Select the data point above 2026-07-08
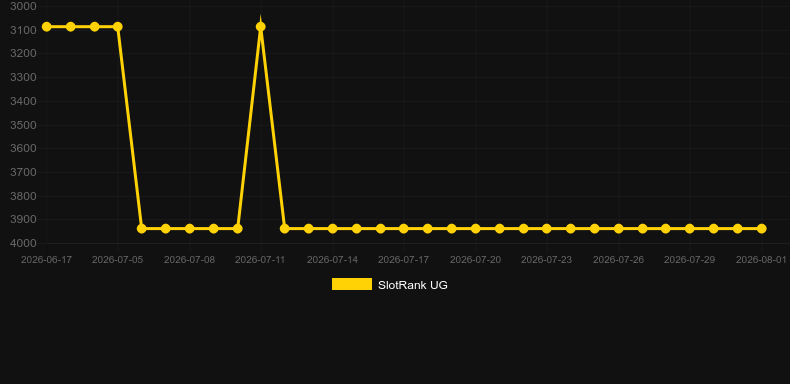Screen dimensions: 790x384 [x=189, y=229]
